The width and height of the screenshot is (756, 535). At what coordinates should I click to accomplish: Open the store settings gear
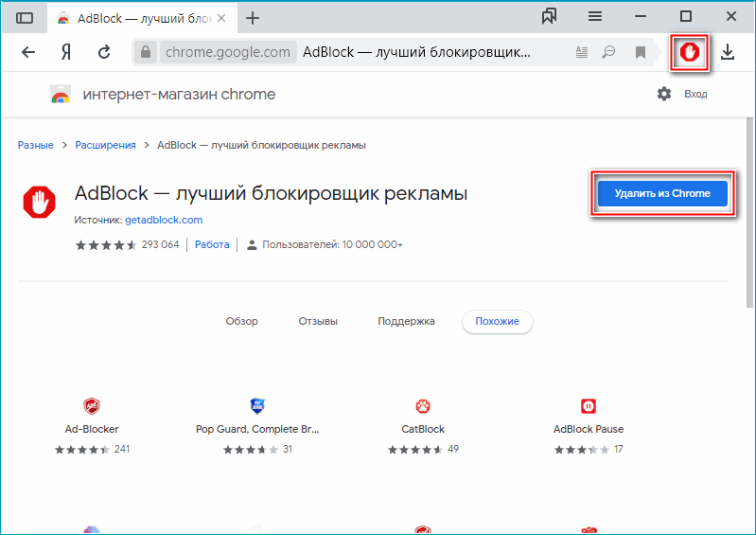point(664,94)
